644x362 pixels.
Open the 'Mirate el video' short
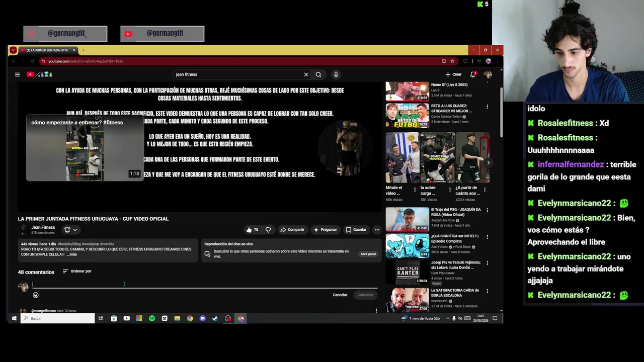(401, 157)
